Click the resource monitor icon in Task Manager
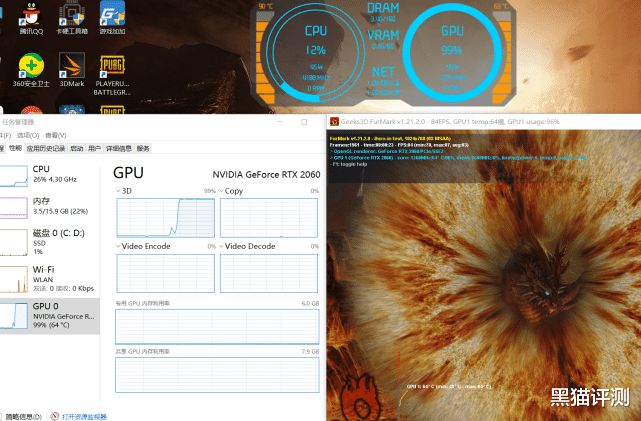The image size is (641, 421). point(55,416)
